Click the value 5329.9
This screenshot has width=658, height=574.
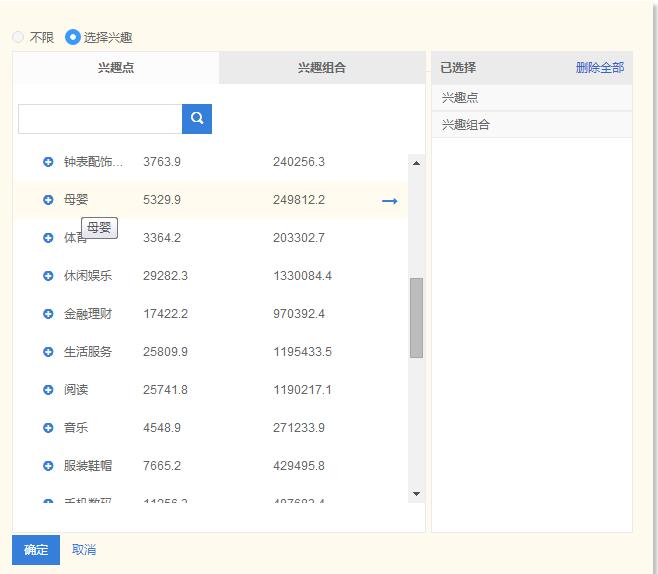[162, 200]
